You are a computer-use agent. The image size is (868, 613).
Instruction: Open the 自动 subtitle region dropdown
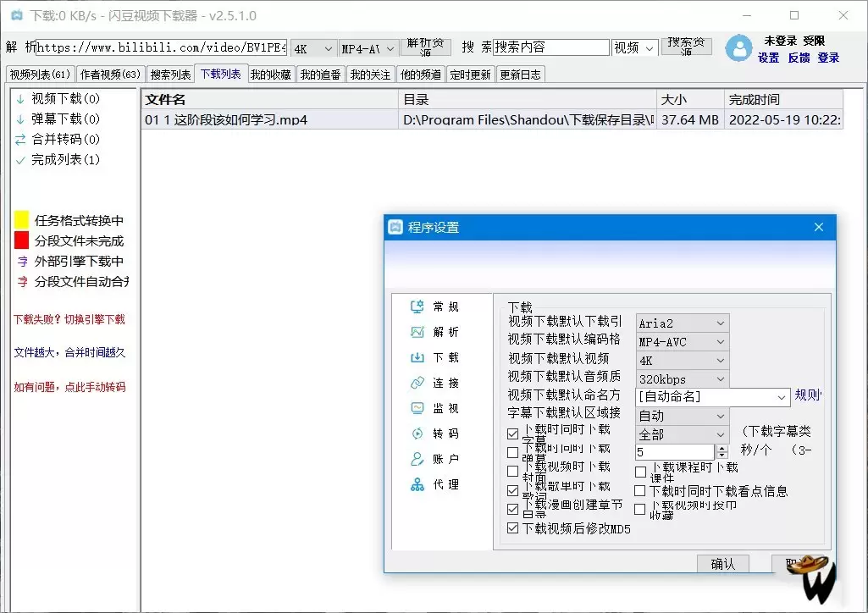tap(682, 416)
